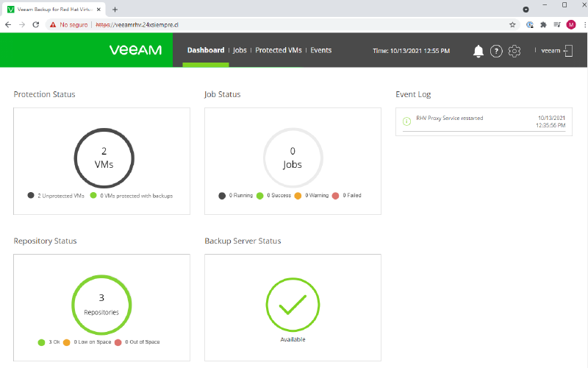Click the 'Backup Server Status' heading
Image resolution: width=588 pixels, height=368 pixels.
pos(243,241)
